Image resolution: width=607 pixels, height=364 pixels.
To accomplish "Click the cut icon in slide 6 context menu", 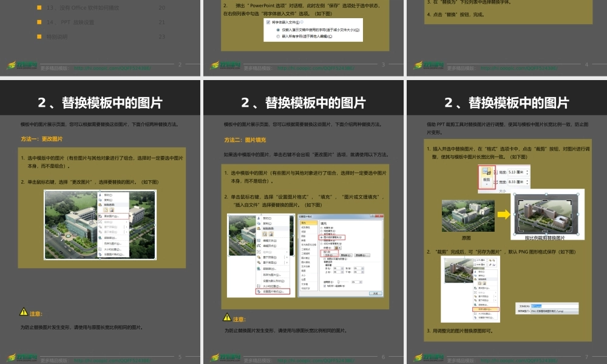I will (259, 218).
